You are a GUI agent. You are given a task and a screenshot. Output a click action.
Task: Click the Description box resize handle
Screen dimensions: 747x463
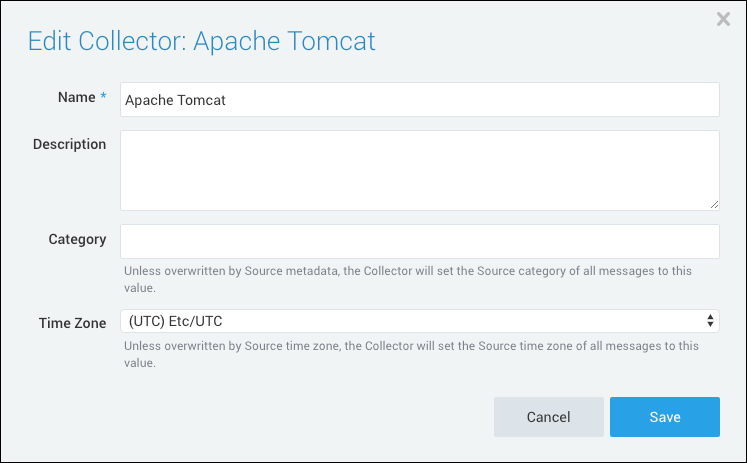714,204
